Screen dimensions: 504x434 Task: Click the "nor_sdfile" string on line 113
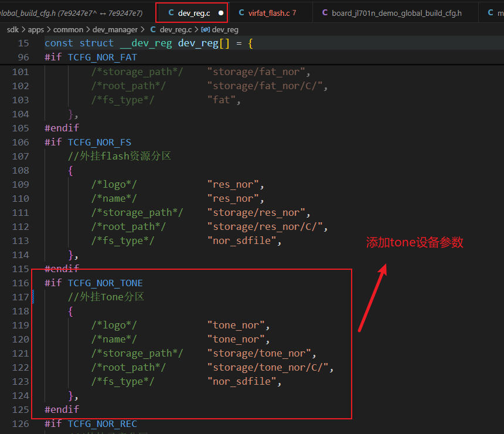(241, 240)
